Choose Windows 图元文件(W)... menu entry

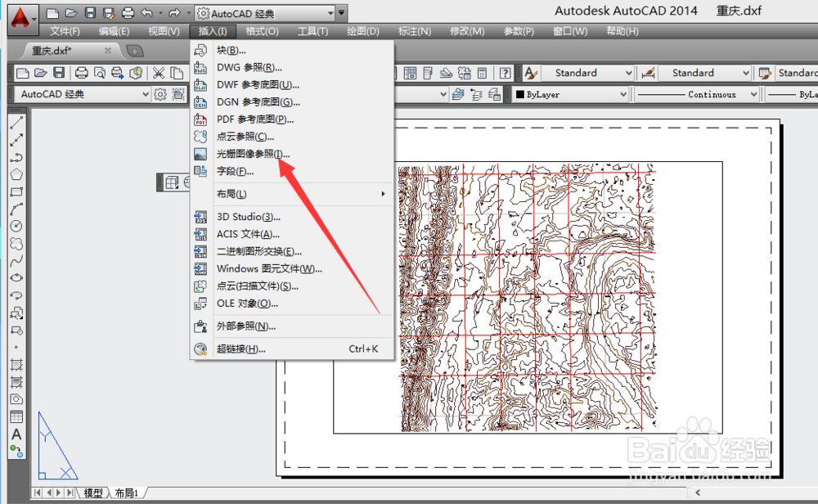click(292, 268)
